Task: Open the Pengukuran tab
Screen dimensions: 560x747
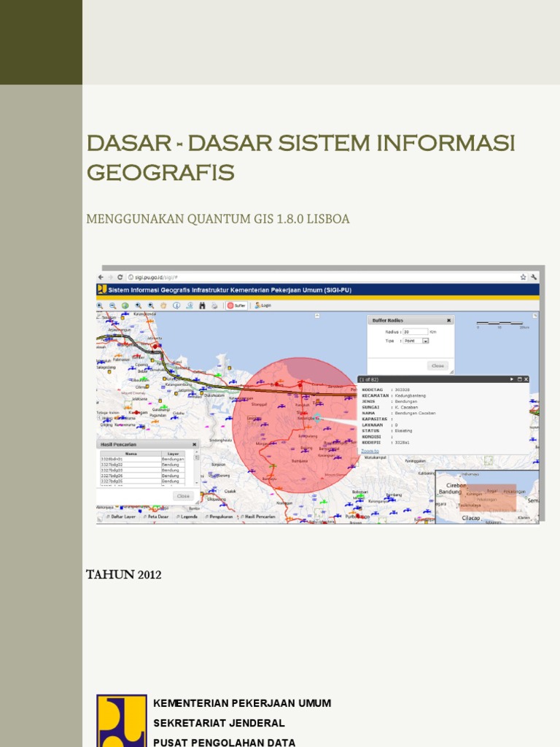Action: point(219,516)
